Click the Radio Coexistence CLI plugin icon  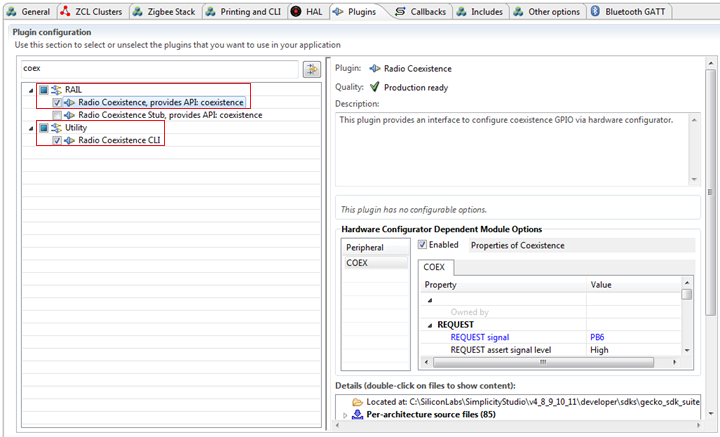click(x=71, y=141)
